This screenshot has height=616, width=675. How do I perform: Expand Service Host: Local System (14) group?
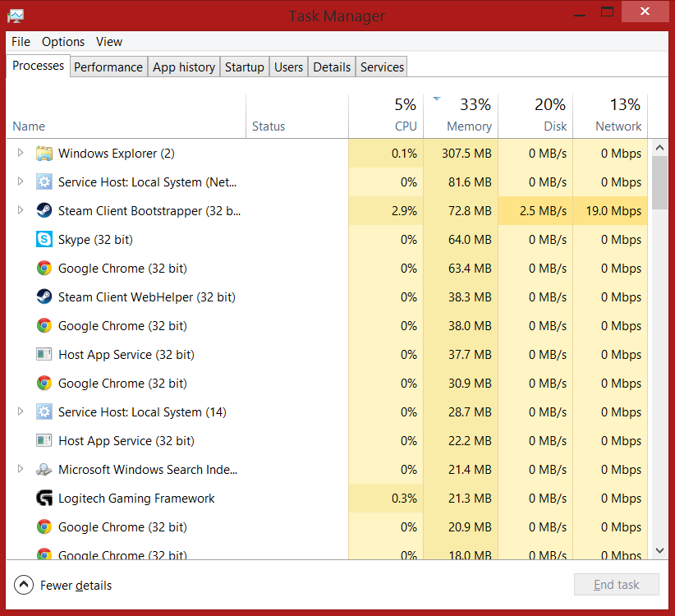(21, 411)
